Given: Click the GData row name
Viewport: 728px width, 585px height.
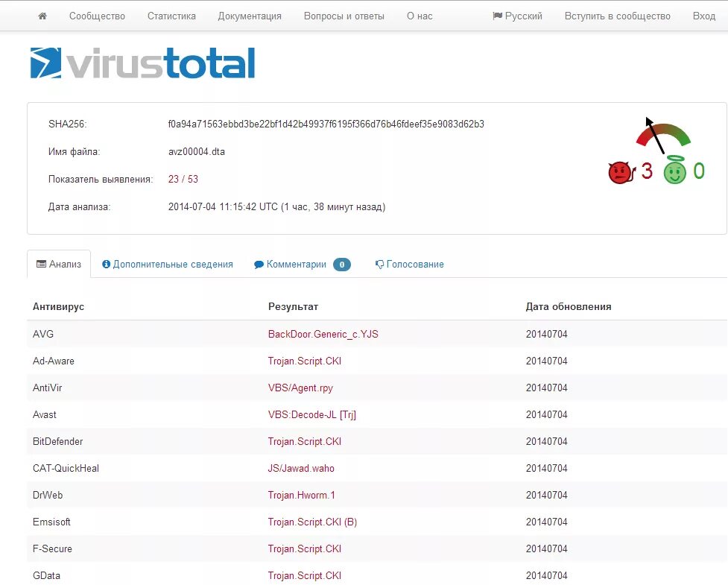Looking at the screenshot, I should pos(46,576).
